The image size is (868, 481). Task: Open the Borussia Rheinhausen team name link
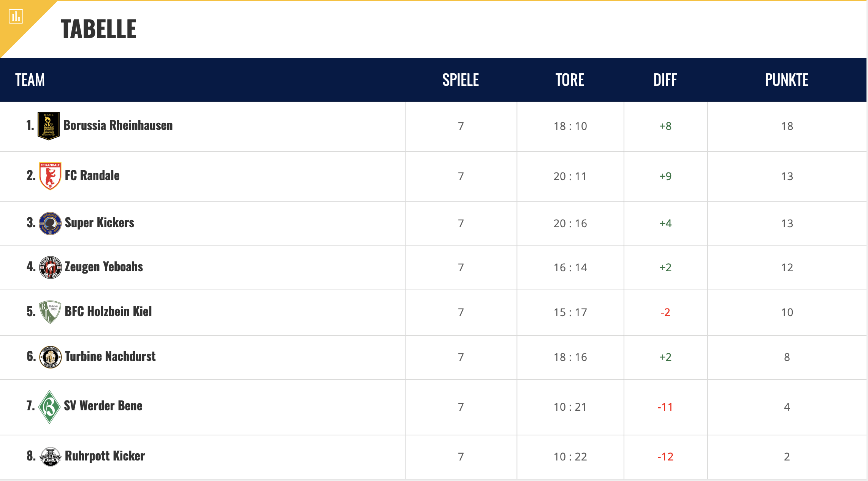118,125
